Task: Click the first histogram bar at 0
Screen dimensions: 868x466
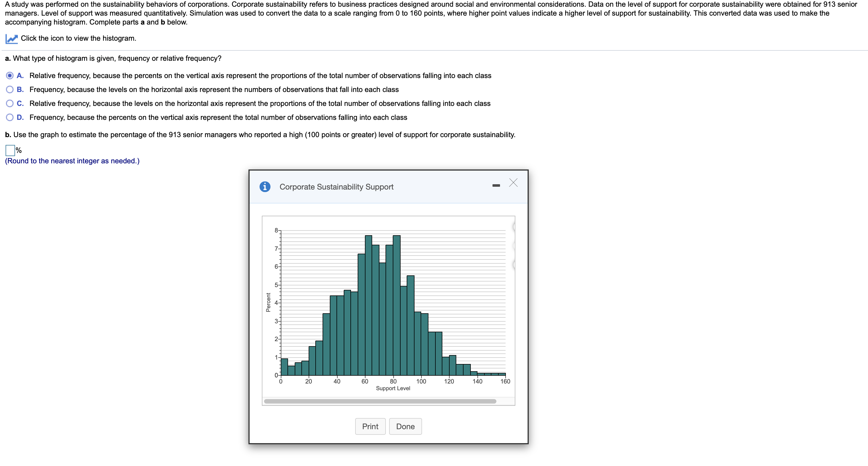Action: [284, 367]
